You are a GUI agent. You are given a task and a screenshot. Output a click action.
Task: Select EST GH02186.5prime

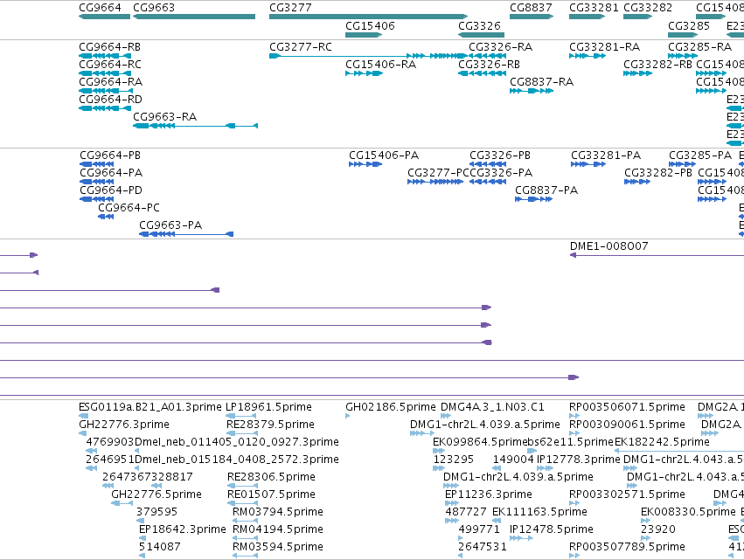391,407
